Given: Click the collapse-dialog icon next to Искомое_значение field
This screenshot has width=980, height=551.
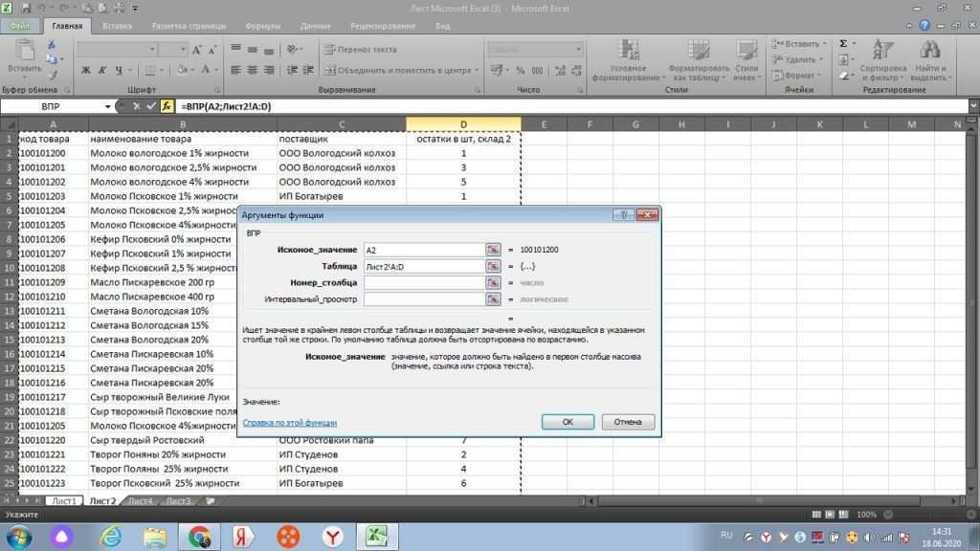Looking at the screenshot, I should [x=493, y=250].
